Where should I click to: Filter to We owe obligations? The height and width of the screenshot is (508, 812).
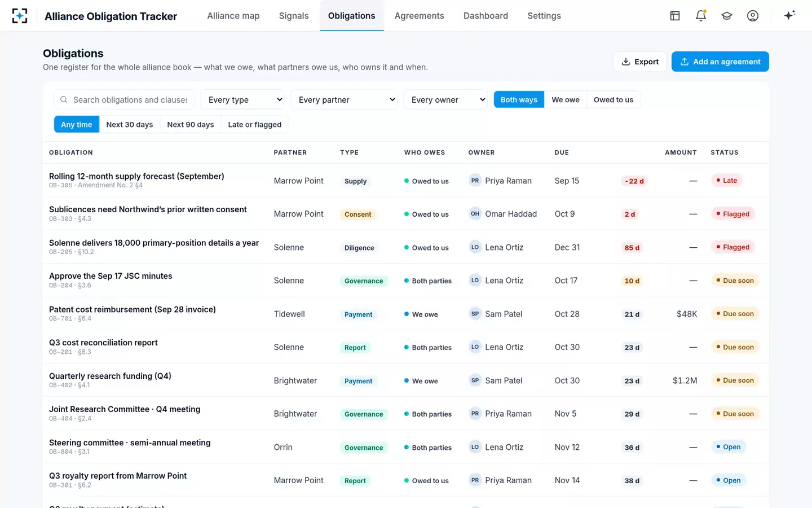[566, 100]
